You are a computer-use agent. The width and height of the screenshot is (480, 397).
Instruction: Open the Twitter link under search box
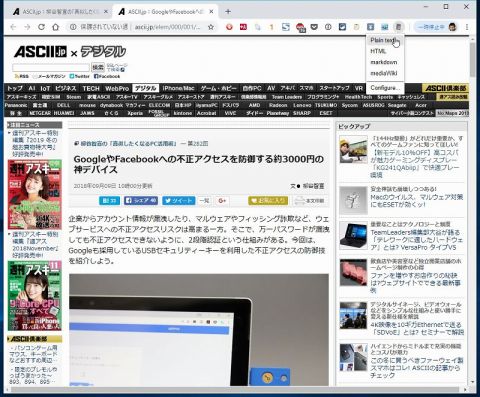coord(80,76)
